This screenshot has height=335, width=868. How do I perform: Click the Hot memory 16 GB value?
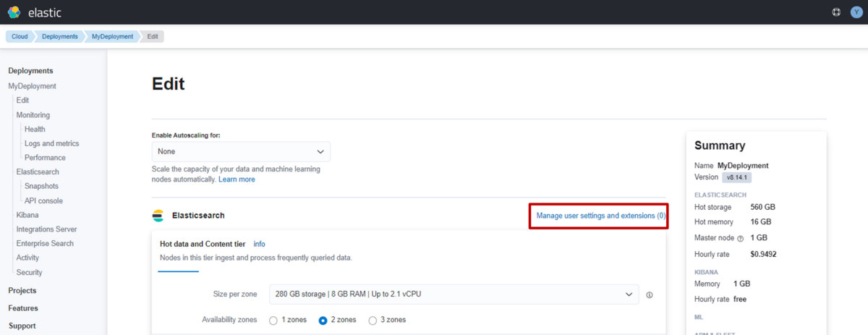pos(760,222)
